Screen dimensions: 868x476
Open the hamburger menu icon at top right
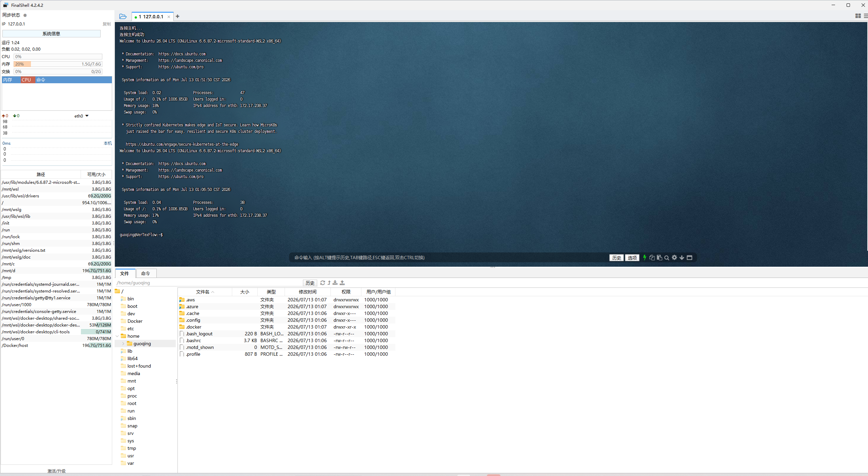[866, 16]
